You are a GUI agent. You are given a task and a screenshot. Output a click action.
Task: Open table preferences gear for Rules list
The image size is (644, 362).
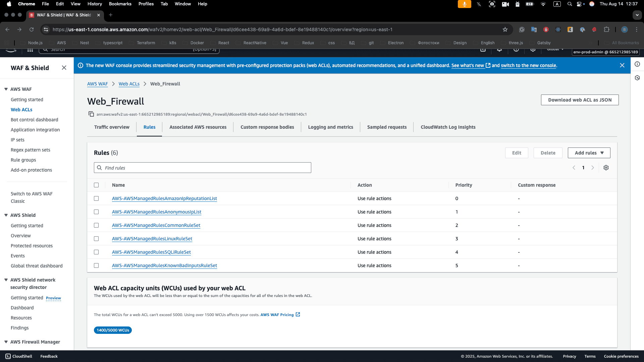click(606, 168)
